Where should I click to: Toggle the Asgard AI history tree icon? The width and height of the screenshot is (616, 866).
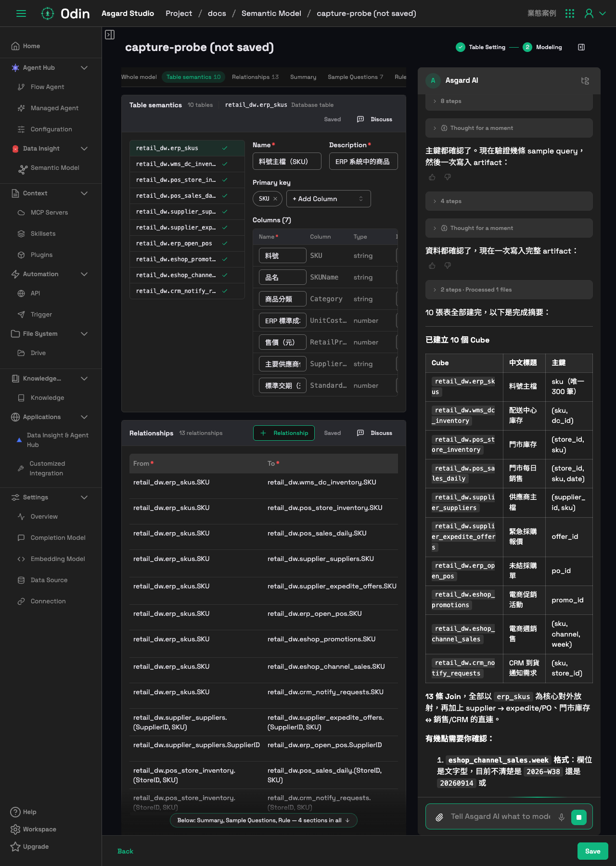tap(585, 81)
